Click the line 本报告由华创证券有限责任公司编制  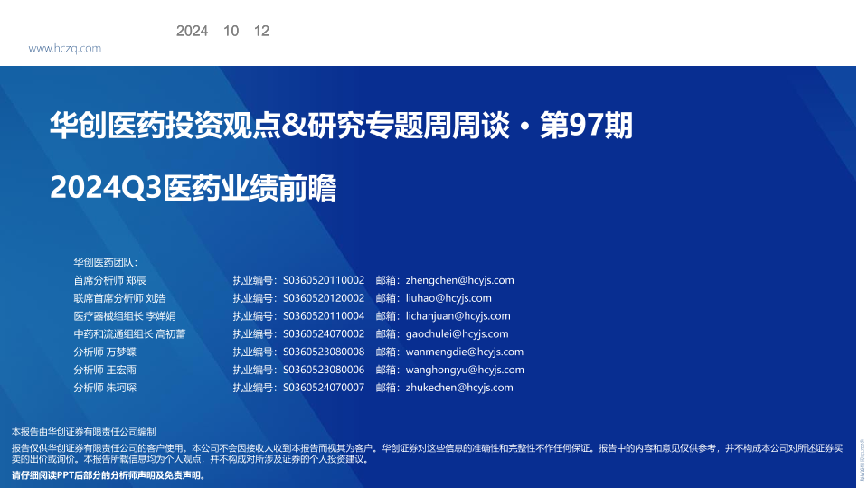click(x=83, y=432)
